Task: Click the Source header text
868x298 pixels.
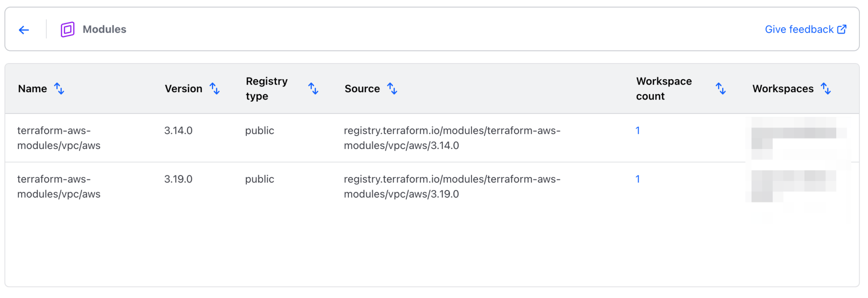Action: coord(362,89)
